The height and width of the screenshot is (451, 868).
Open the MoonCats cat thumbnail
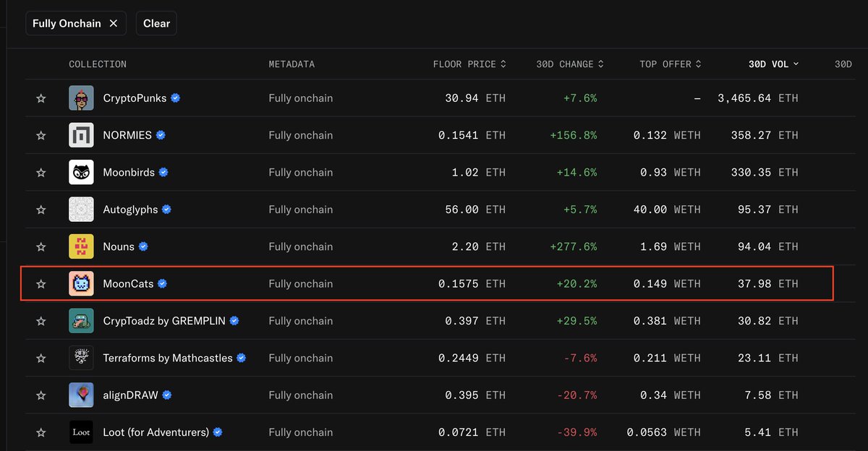pos(81,284)
